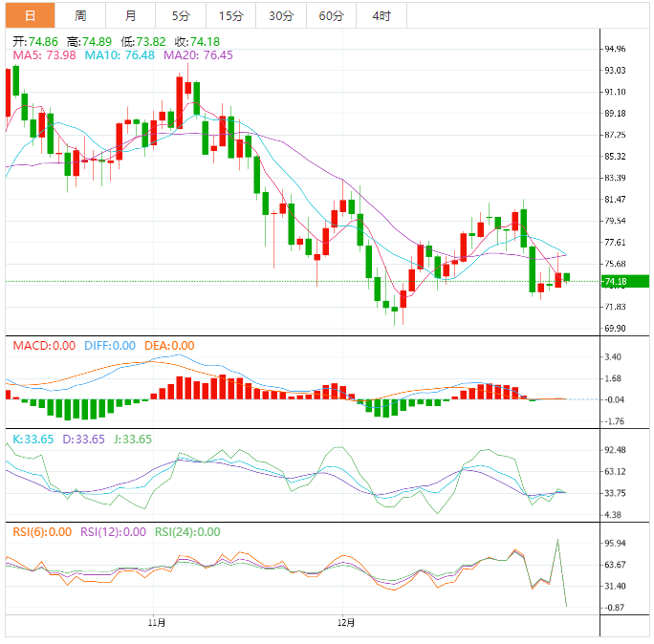Switch to the 5分 five-minute tab
This screenshot has height=644, width=654.
[181, 15]
